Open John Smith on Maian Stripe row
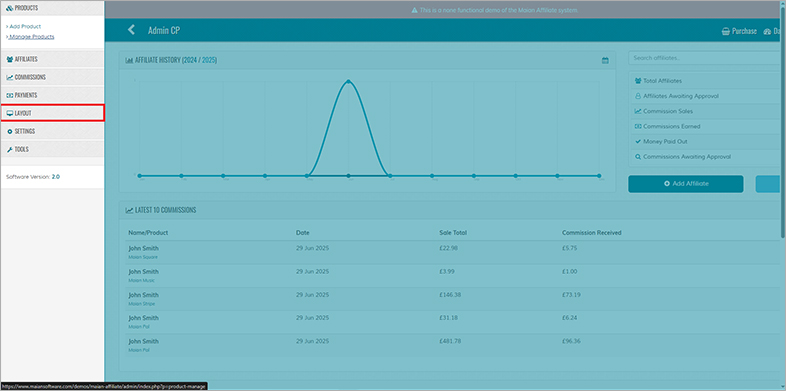Screen dimensions: 786x391 point(143,295)
